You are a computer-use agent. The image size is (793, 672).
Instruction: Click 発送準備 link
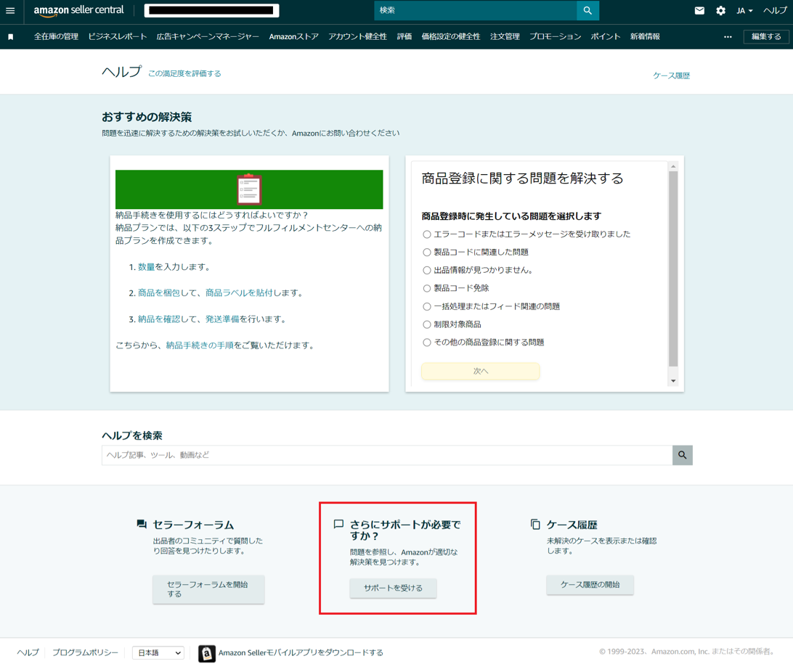pos(222,319)
